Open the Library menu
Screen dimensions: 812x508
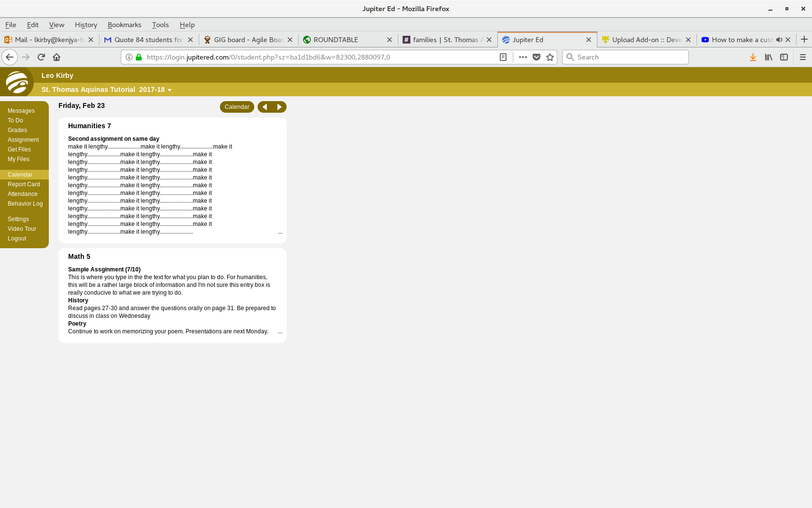(x=768, y=57)
